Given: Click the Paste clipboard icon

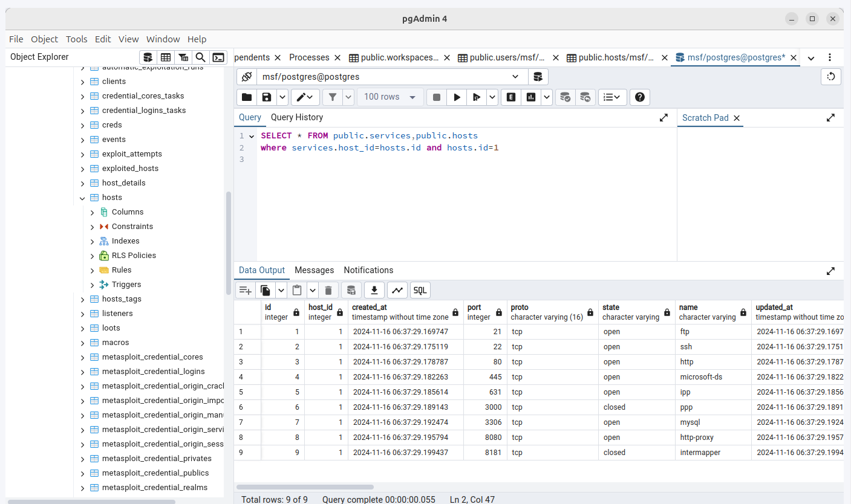Looking at the screenshot, I should pos(297,290).
